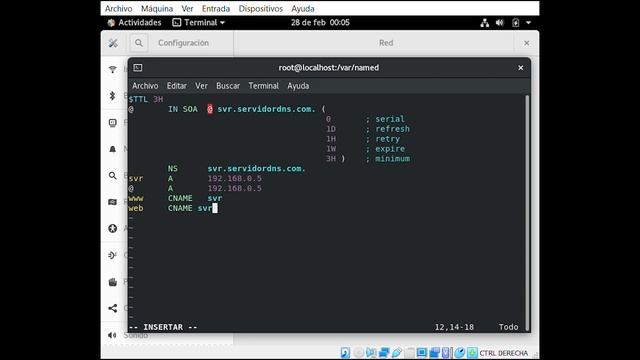The width and height of the screenshot is (640, 360).
Task: Open the terminal's Terminal menu
Action: 263,86
